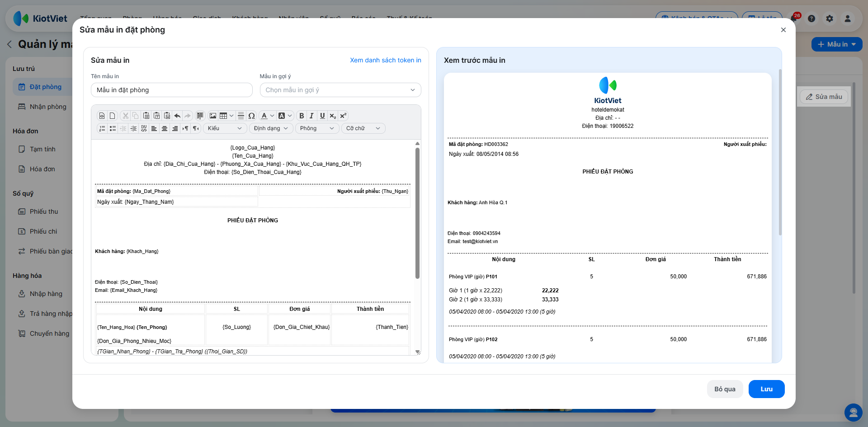Viewport: 868px width, 427px height.
Task: Click the {Logo_Cua_Hang} token in editor
Action: 253,148
